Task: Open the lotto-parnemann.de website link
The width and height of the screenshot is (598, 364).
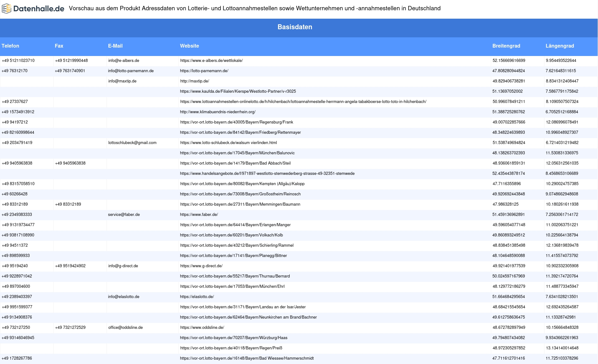Action: click(204, 71)
